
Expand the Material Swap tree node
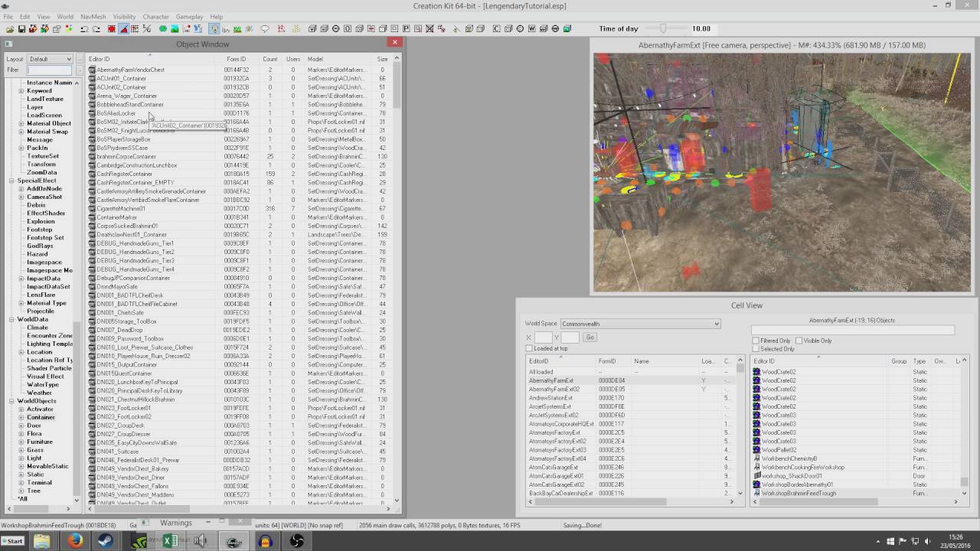[21, 132]
